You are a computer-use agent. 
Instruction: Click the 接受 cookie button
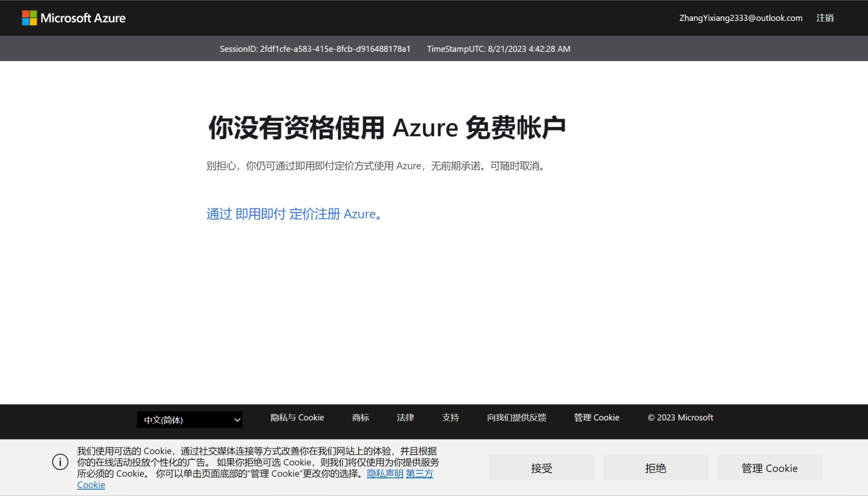tap(542, 468)
